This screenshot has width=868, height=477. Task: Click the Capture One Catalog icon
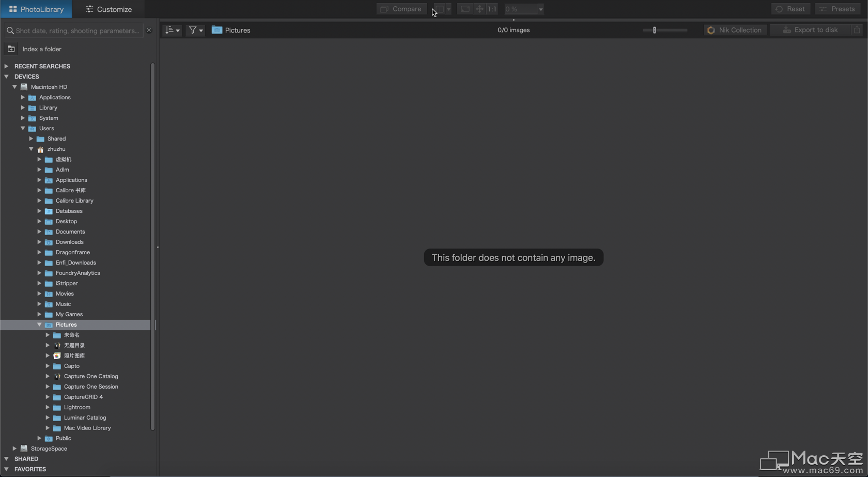tap(57, 376)
